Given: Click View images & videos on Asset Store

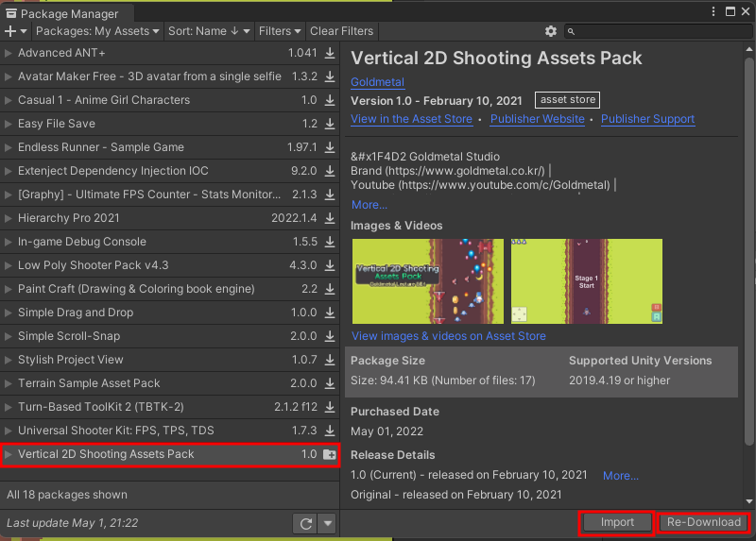Looking at the screenshot, I should point(448,336).
